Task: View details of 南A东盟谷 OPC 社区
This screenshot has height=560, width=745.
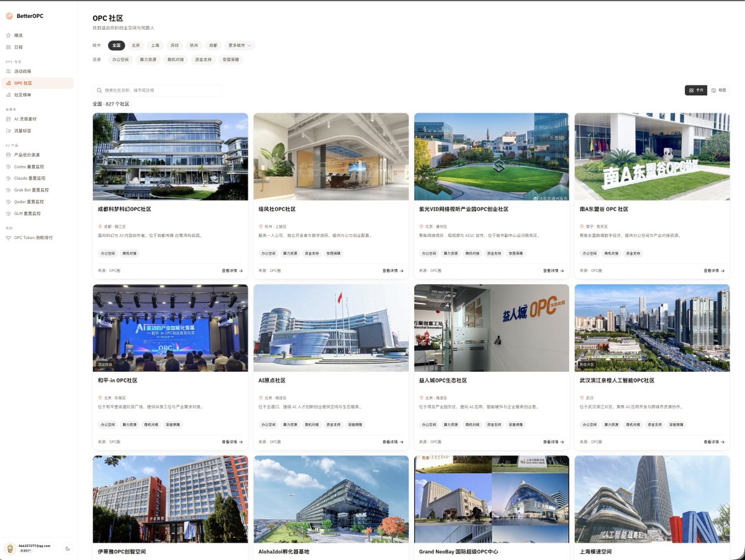Action: point(715,271)
